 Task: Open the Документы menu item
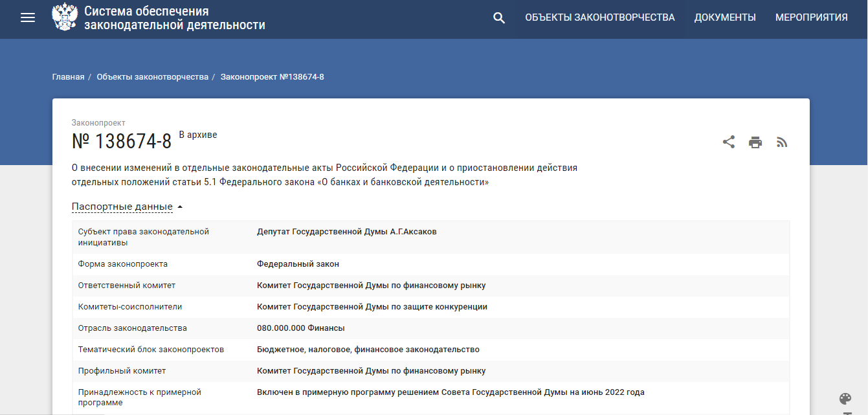pos(725,17)
